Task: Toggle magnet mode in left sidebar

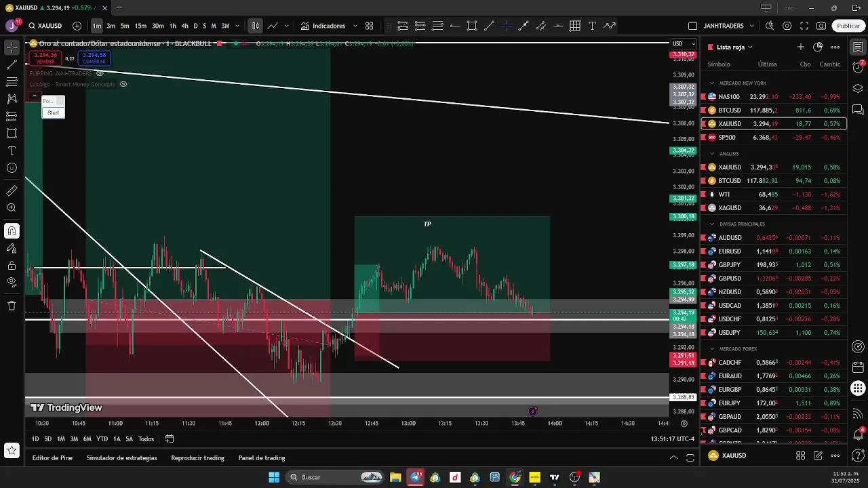Action: (12, 231)
